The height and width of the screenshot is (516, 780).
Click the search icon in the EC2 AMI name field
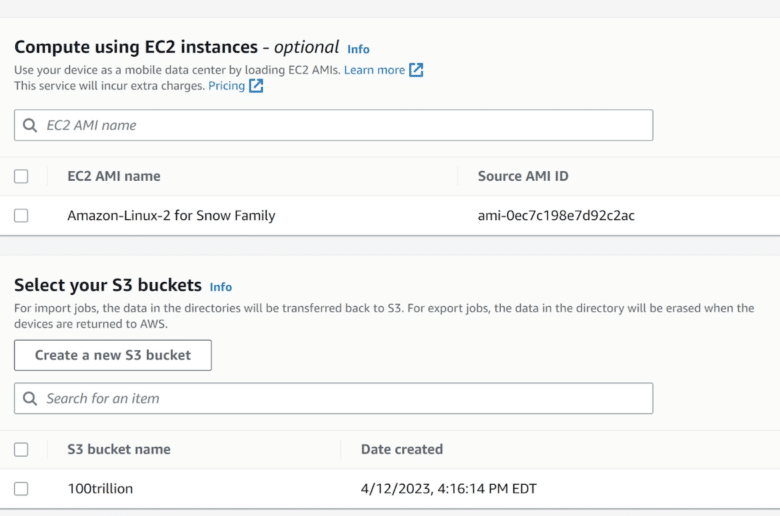coord(30,125)
